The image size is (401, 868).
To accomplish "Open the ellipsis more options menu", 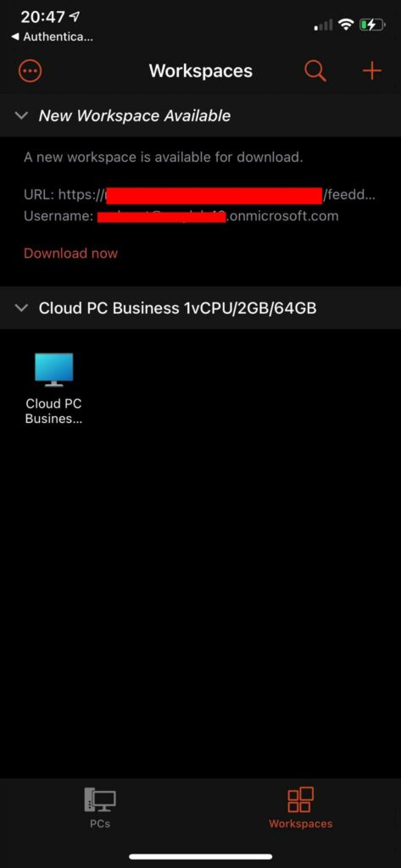I will (30, 71).
